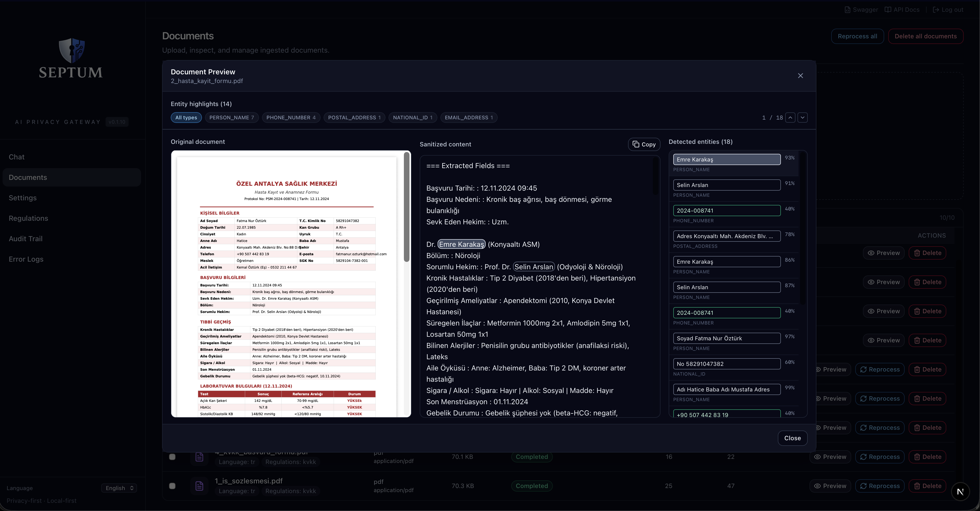Click the Log out icon

pos(936,10)
